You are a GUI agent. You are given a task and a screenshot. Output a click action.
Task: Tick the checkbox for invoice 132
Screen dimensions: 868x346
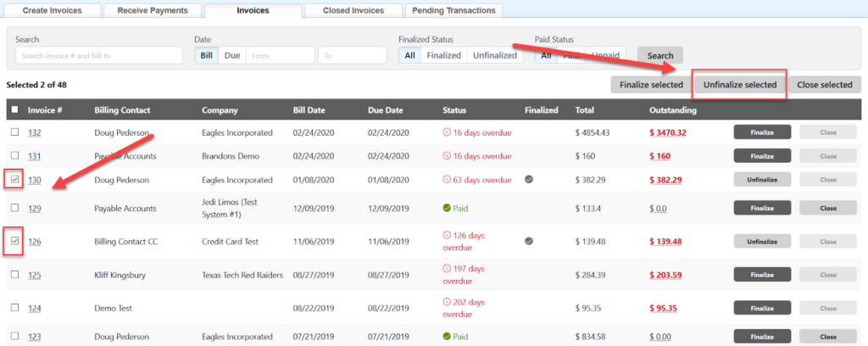[x=14, y=132]
